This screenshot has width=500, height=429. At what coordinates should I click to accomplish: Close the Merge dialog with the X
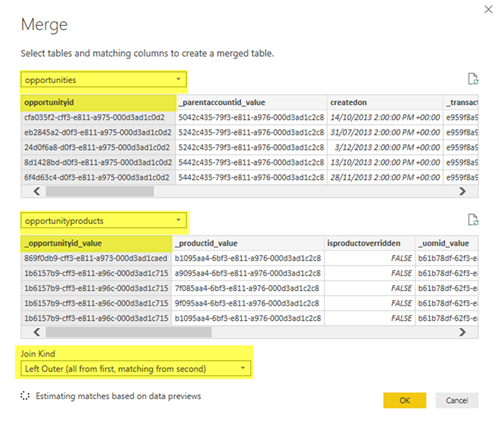tap(488, 9)
